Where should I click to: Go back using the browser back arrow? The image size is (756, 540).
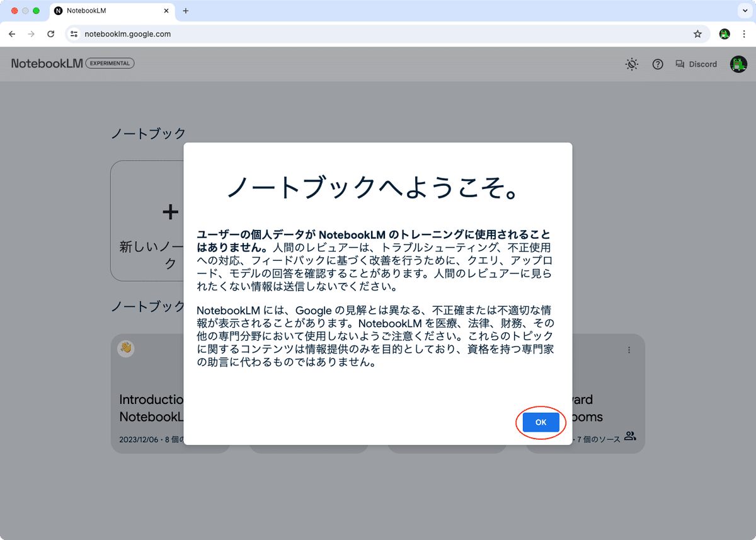pyautogui.click(x=12, y=34)
